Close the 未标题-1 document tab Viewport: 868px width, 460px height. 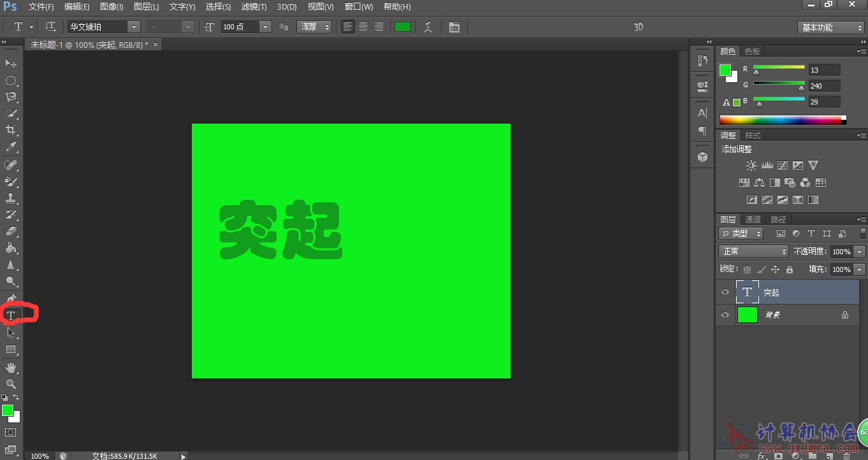click(155, 44)
